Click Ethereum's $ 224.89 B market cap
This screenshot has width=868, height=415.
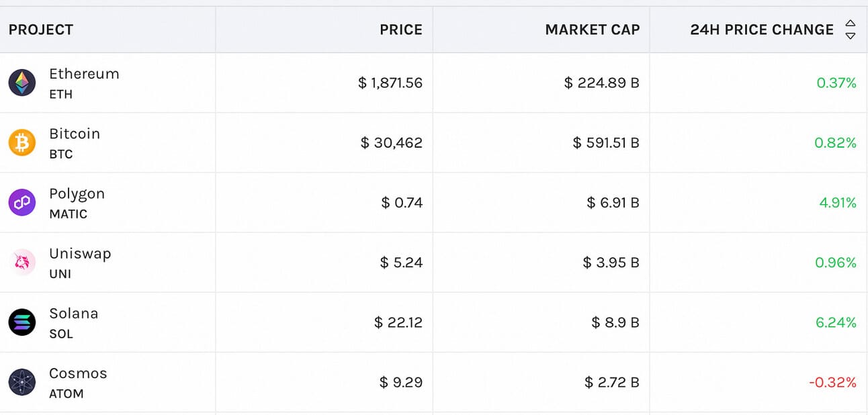pos(602,83)
